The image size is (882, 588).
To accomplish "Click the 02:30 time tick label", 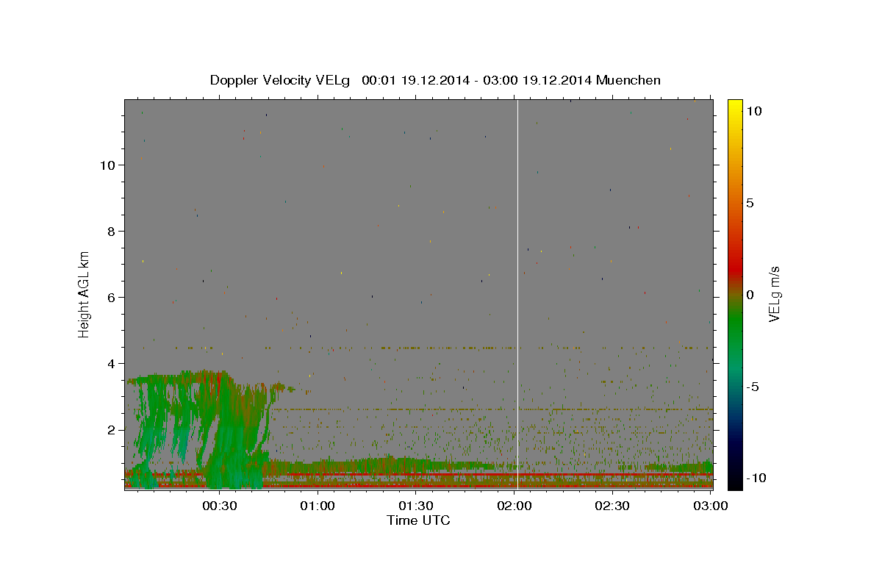I will click(x=613, y=506).
